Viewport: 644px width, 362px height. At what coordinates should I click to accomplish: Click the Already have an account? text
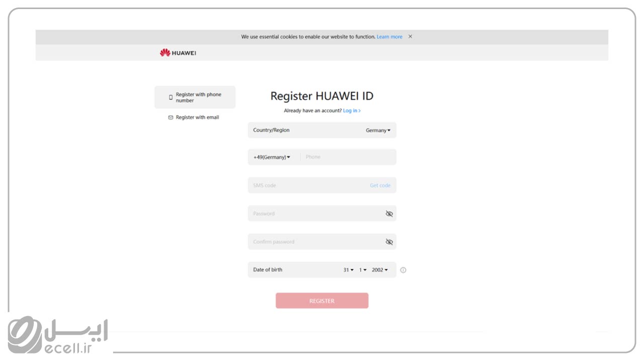click(x=312, y=111)
